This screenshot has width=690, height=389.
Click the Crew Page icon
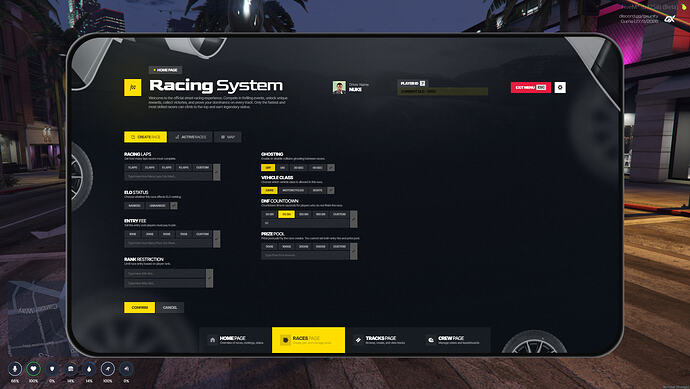pyautogui.click(x=431, y=340)
